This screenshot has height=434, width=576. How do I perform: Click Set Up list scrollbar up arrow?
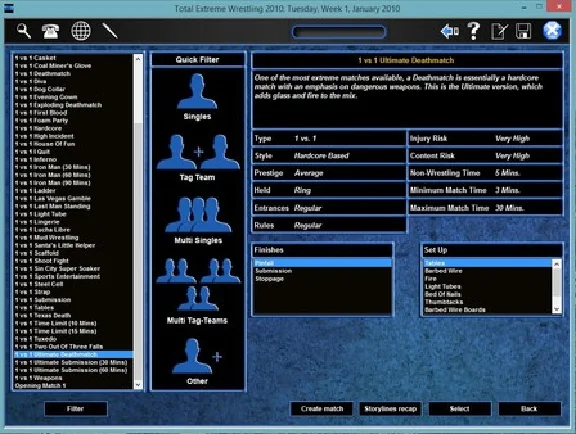[x=557, y=264]
